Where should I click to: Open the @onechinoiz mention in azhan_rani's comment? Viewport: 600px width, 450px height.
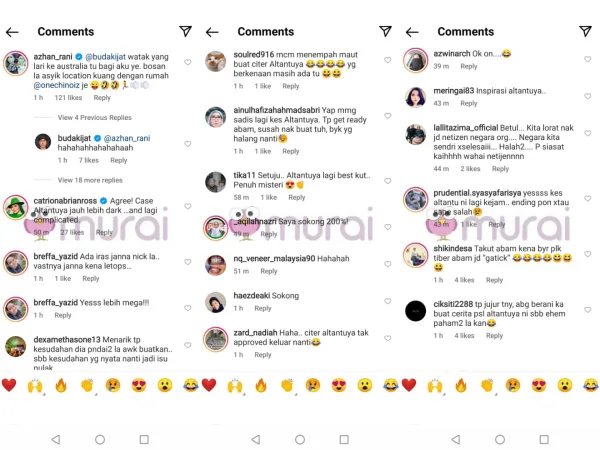click(57, 85)
